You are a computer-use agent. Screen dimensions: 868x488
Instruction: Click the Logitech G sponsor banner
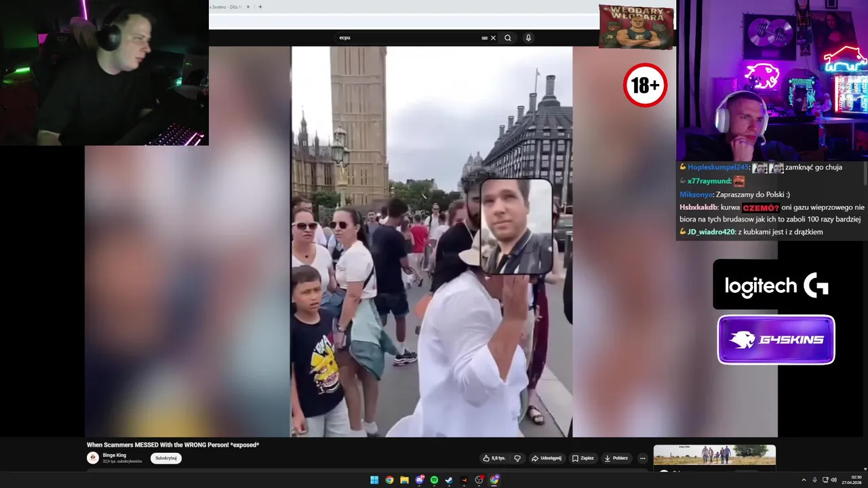pos(776,285)
